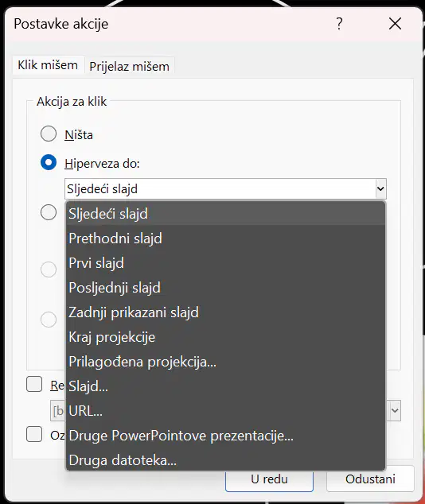Open the sound dropdown arrow at bottom right
The image size is (425, 504).
[395, 410]
